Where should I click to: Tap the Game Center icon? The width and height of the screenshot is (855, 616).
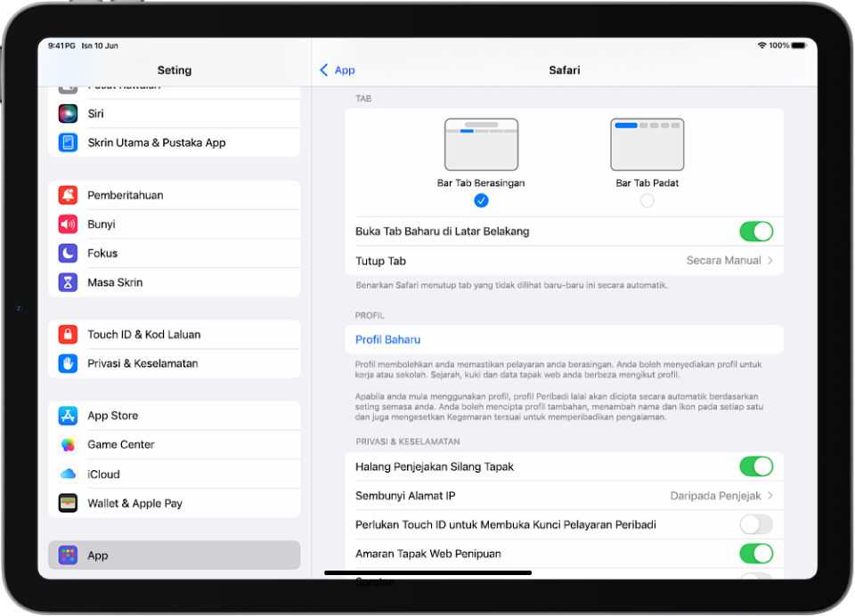pyautogui.click(x=68, y=444)
